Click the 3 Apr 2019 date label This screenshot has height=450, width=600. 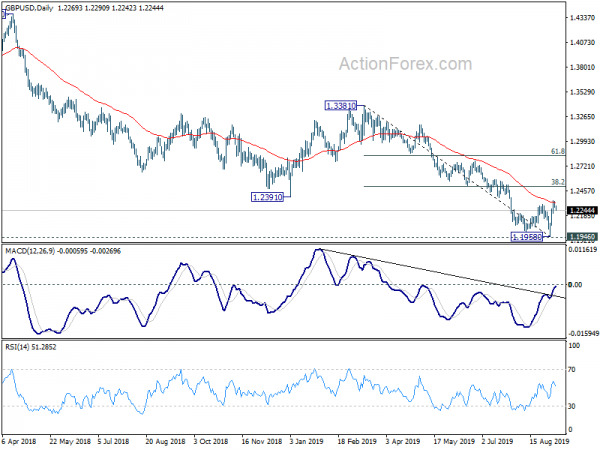coord(403,441)
